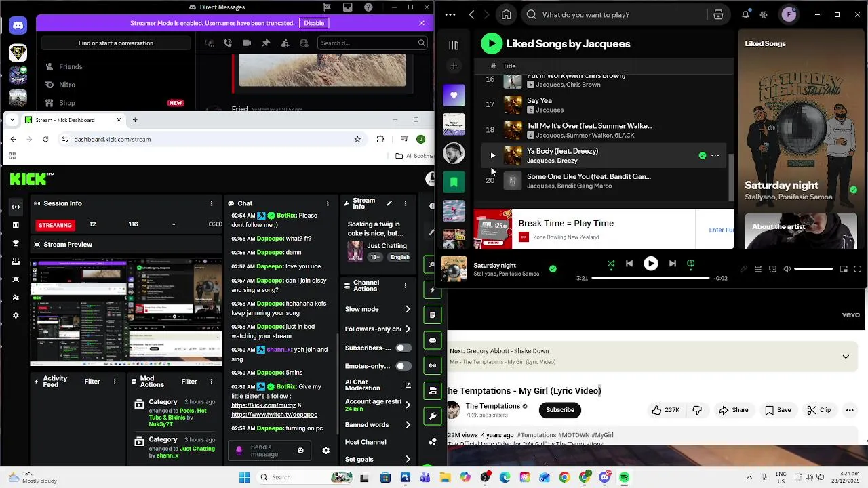Open Spotify friend activity icon
This screenshot has width=868, height=488.
point(764,14)
